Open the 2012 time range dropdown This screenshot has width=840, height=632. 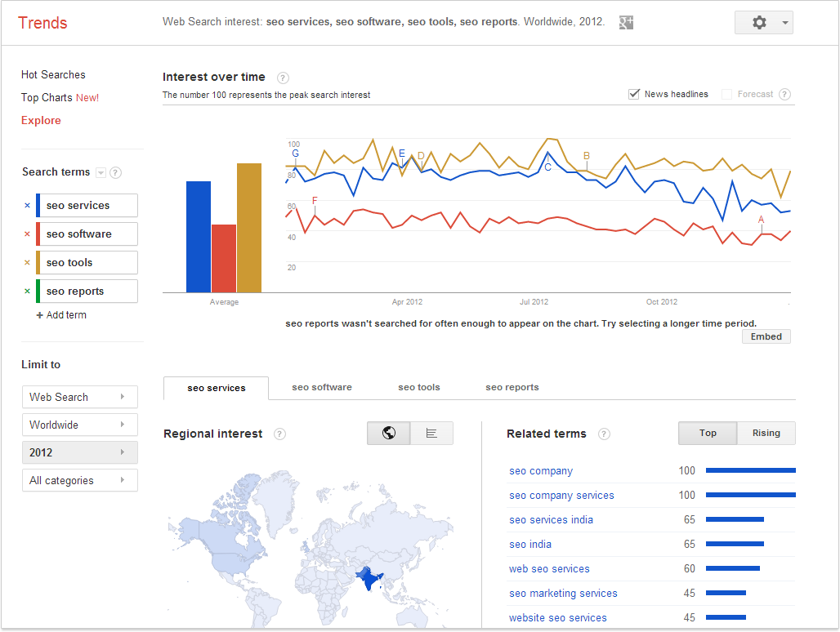click(80, 452)
